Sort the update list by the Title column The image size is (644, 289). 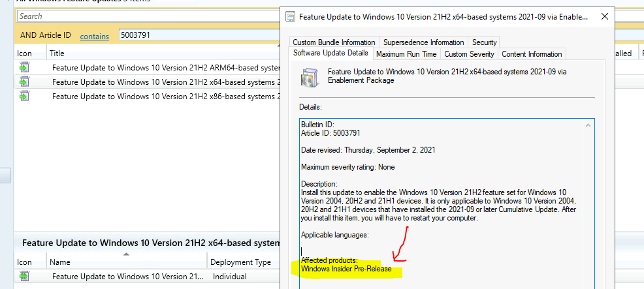[57, 53]
